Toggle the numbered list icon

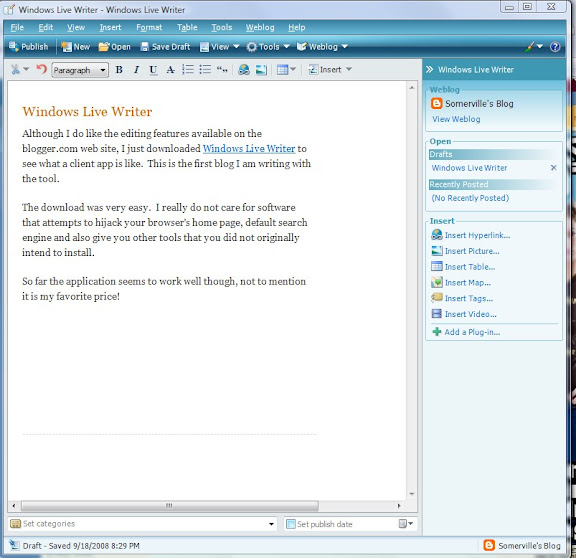click(188, 69)
